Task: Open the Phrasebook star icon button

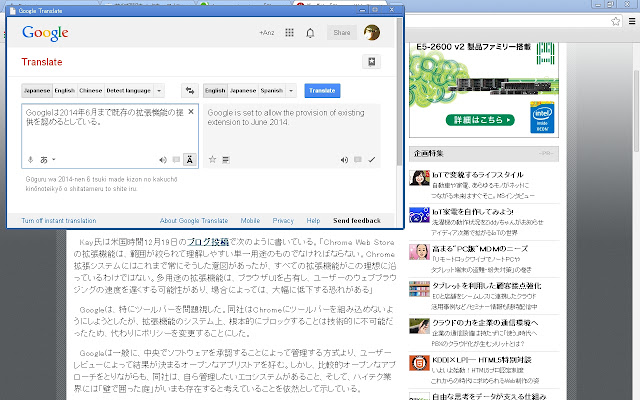Action: tap(371, 62)
